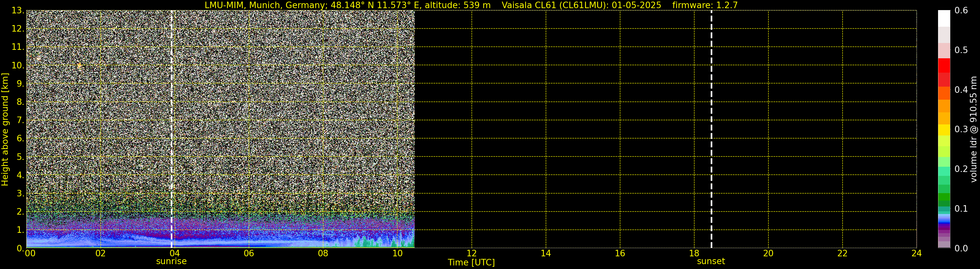Screen dimensions: 980x269
Task: Click 'Vaisala CL61 (CL61LMU): 01-05-2025' in the title
Action: click(581, 5)
